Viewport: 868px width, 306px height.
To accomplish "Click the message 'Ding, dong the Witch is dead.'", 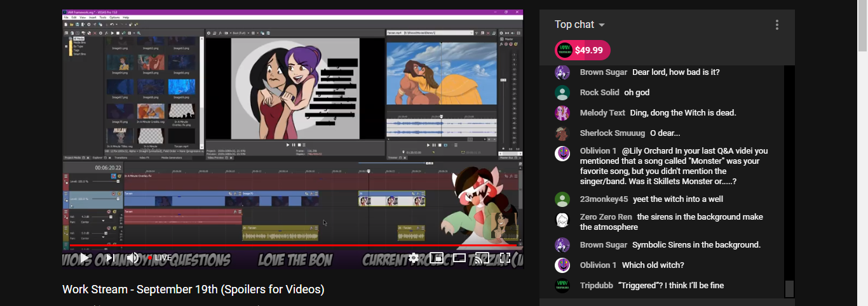I will [x=683, y=113].
